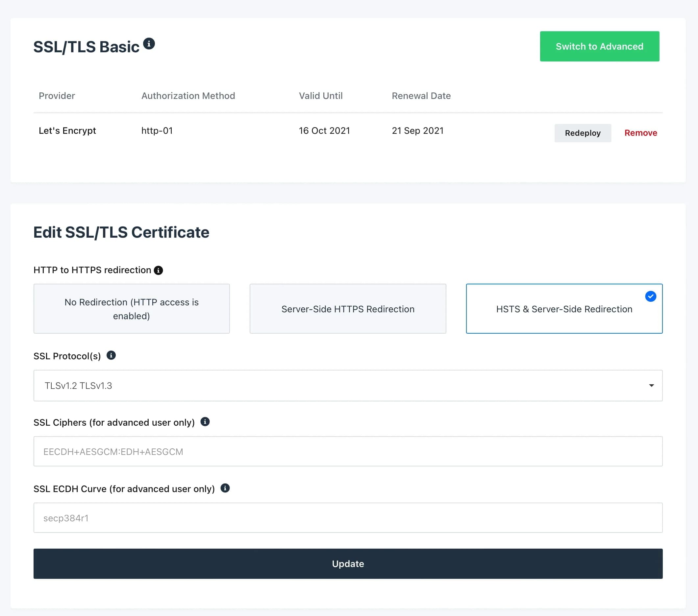Open the SSL ECDH Curve info tooltip
Screen dimensions: 698x616
pos(225,488)
